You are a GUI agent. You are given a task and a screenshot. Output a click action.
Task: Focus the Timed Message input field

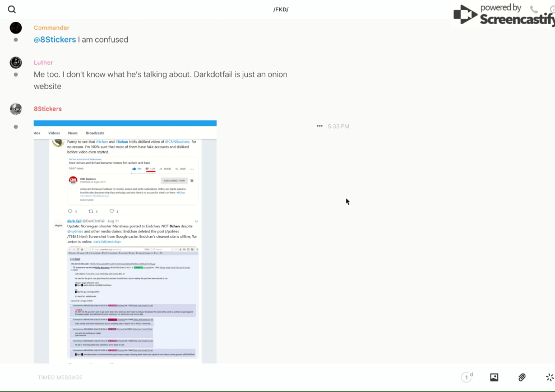[x=224, y=377]
